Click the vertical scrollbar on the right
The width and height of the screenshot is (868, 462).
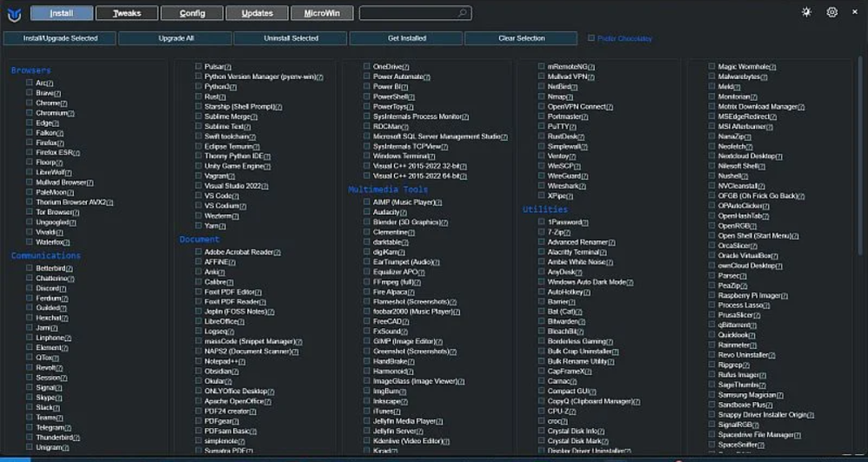[x=859, y=155]
